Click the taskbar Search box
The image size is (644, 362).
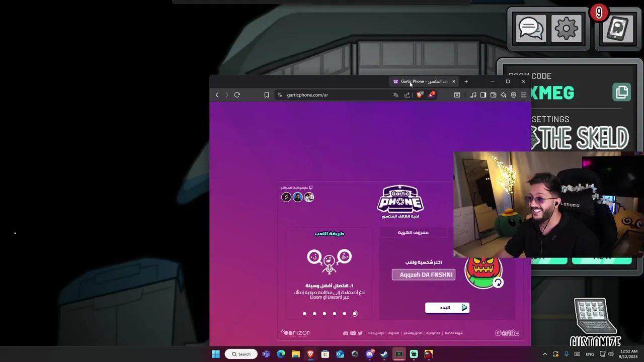tap(241, 354)
